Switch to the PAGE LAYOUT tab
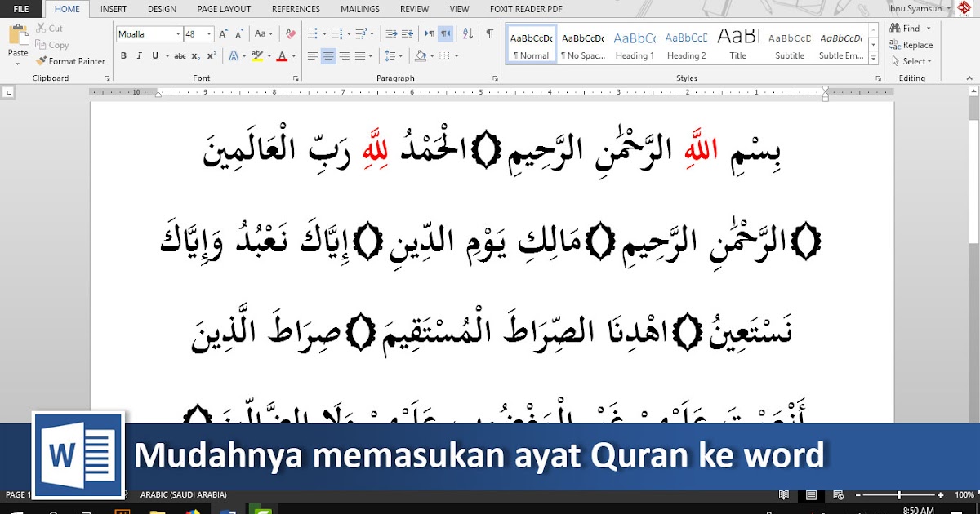 224,9
